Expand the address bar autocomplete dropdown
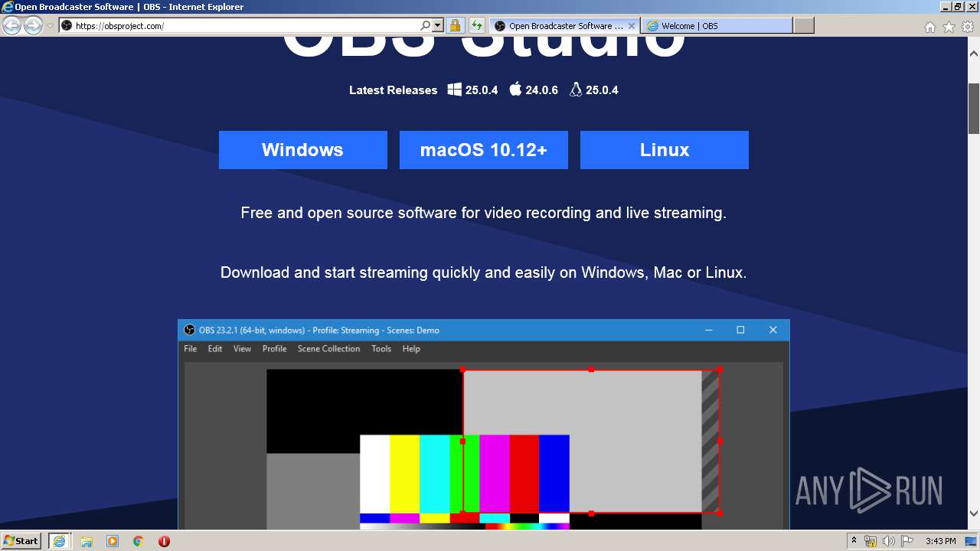Screen dimensions: 980x551 coord(438,25)
